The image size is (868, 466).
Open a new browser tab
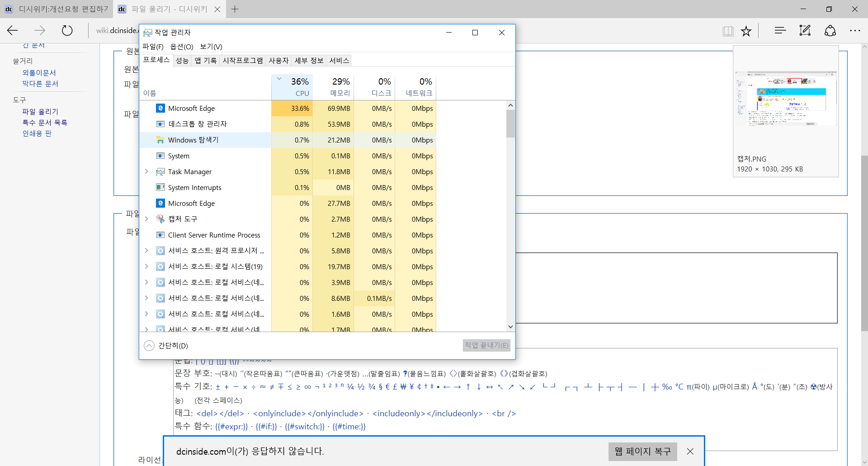(x=235, y=9)
